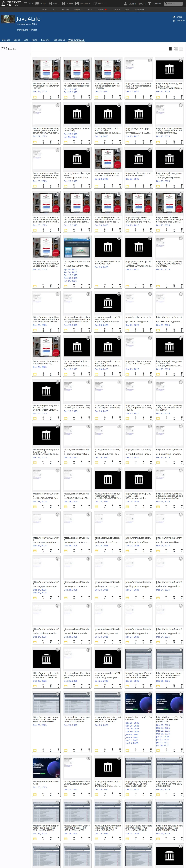Screen dimensions: 186x868
Task: Click the Upload text link
Action: point(157,4)
